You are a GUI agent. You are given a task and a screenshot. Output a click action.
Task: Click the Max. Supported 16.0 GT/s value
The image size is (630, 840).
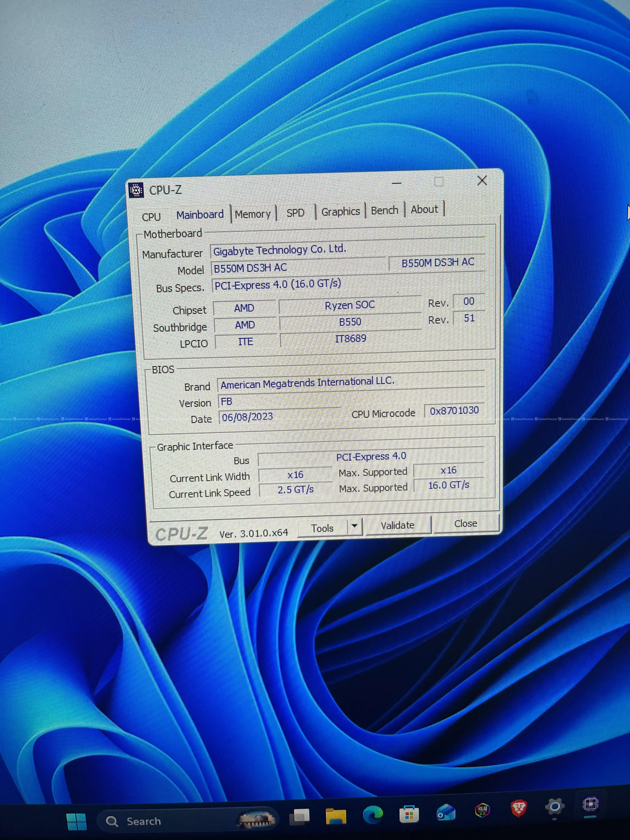(x=449, y=485)
